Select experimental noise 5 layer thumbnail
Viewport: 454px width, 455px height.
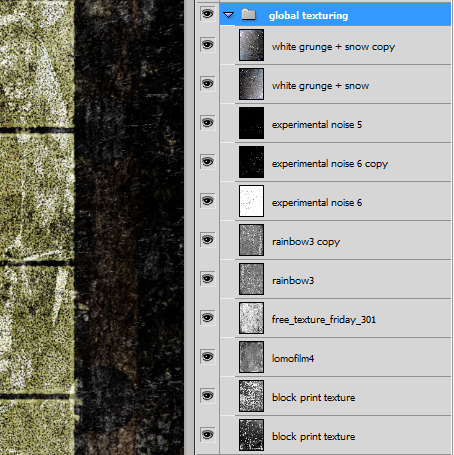(251, 123)
